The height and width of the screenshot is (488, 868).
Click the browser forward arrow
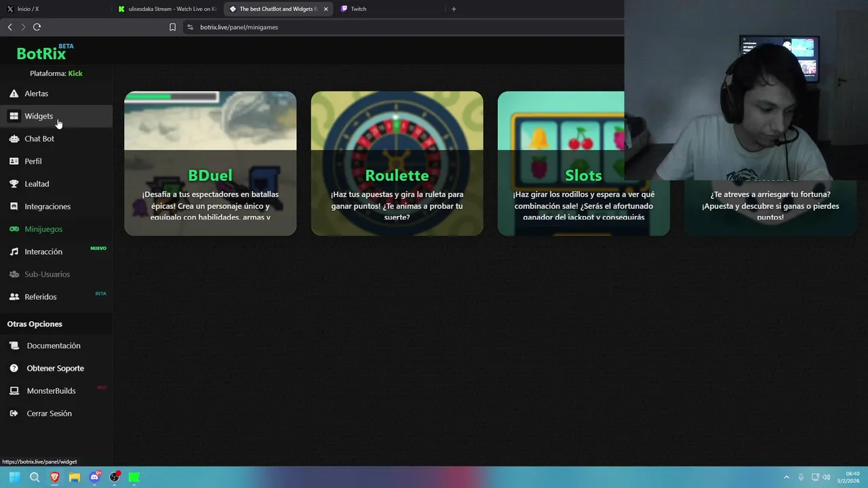pyautogui.click(x=23, y=27)
